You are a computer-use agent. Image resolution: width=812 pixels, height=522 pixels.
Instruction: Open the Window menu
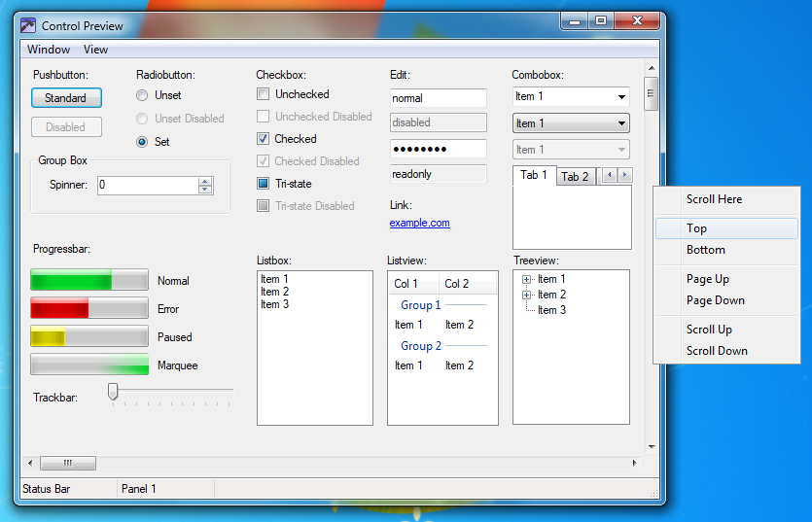(49, 50)
